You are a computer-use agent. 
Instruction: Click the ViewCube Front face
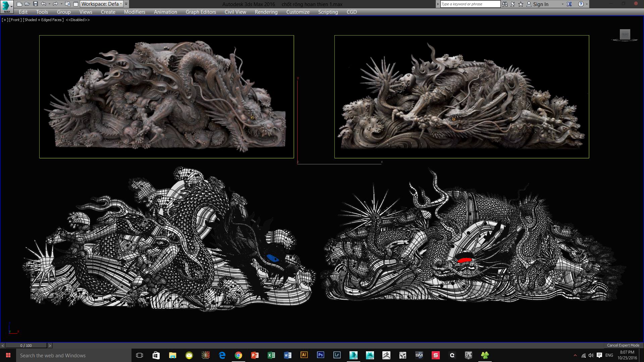625,34
